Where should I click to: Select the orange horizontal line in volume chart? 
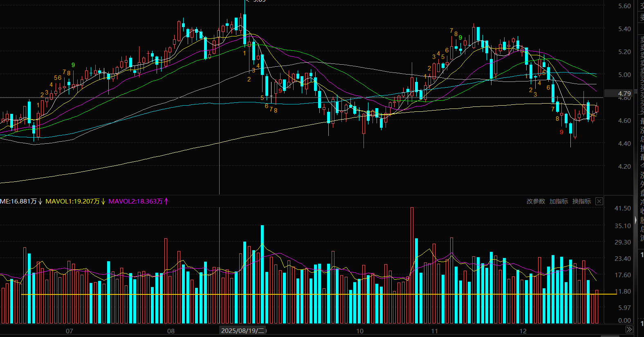[x=319, y=294]
